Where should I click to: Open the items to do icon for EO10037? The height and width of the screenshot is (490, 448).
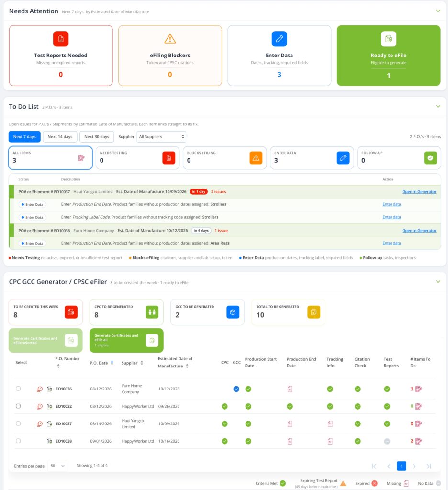(x=419, y=424)
